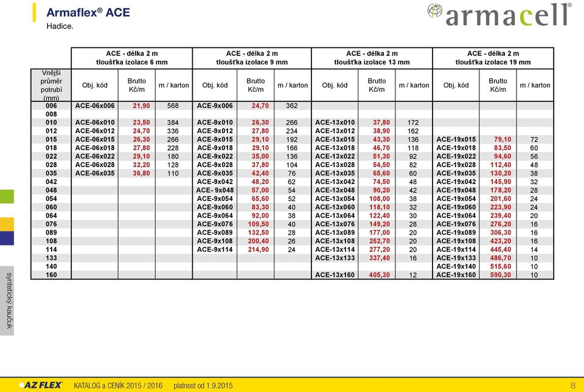Screen dimensions: 584x392
Task: Select carton value '568'
Action: click(173, 106)
